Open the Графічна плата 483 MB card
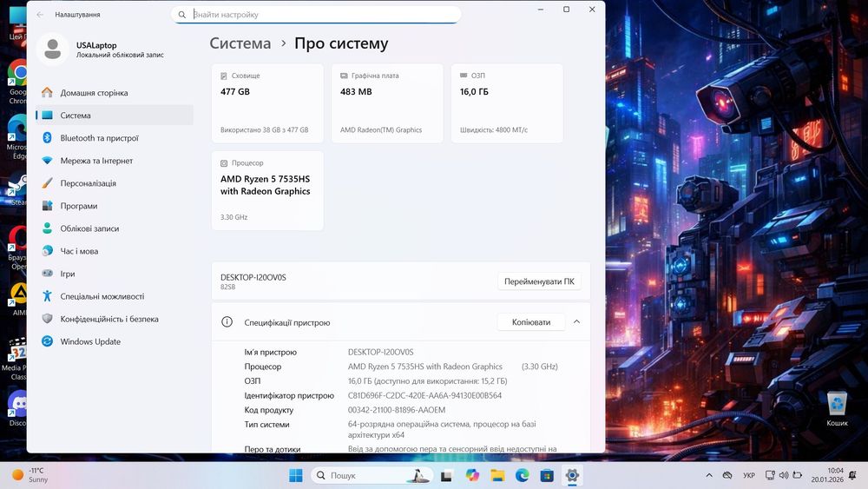This screenshot has width=868, height=489. click(387, 103)
